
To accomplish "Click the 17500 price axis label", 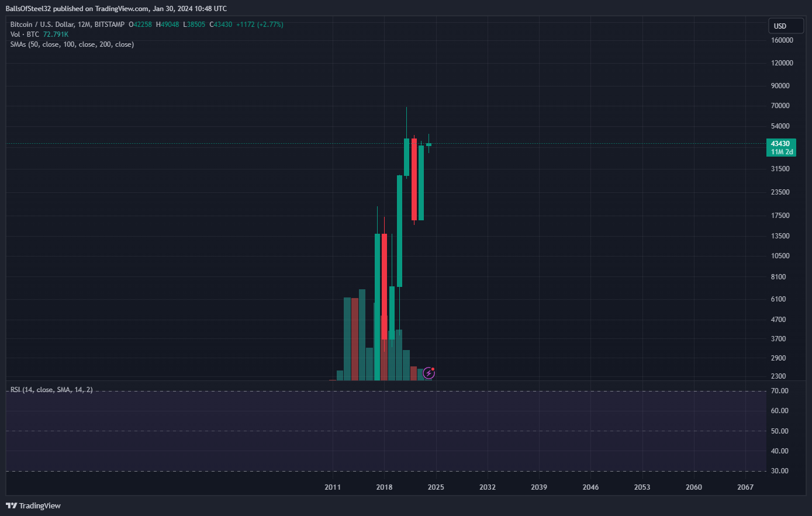I will tap(780, 216).
